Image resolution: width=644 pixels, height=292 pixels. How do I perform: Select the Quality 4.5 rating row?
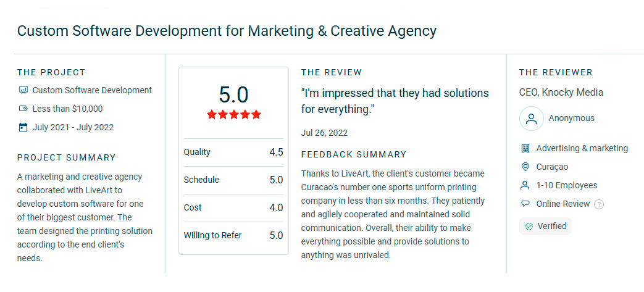(x=233, y=152)
